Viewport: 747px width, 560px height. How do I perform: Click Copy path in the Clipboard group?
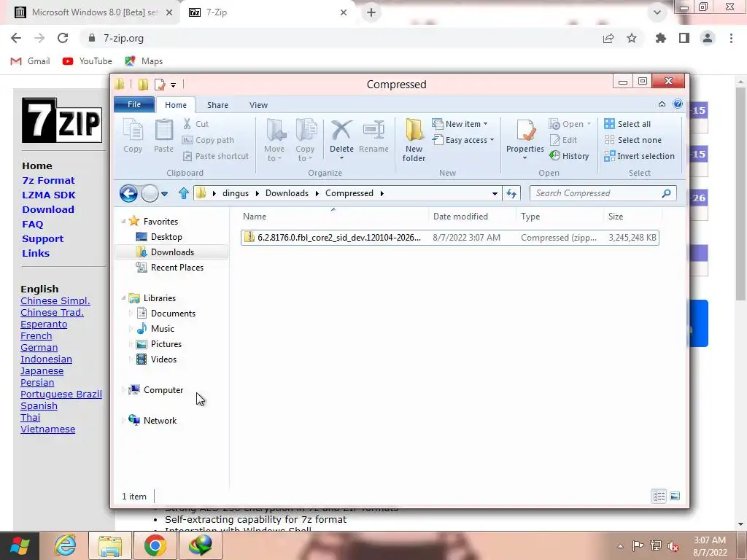click(x=208, y=140)
